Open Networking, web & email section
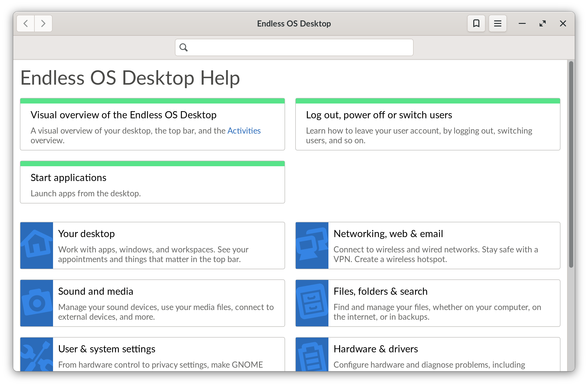This screenshot has width=588, height=386. tap(428, 246)
